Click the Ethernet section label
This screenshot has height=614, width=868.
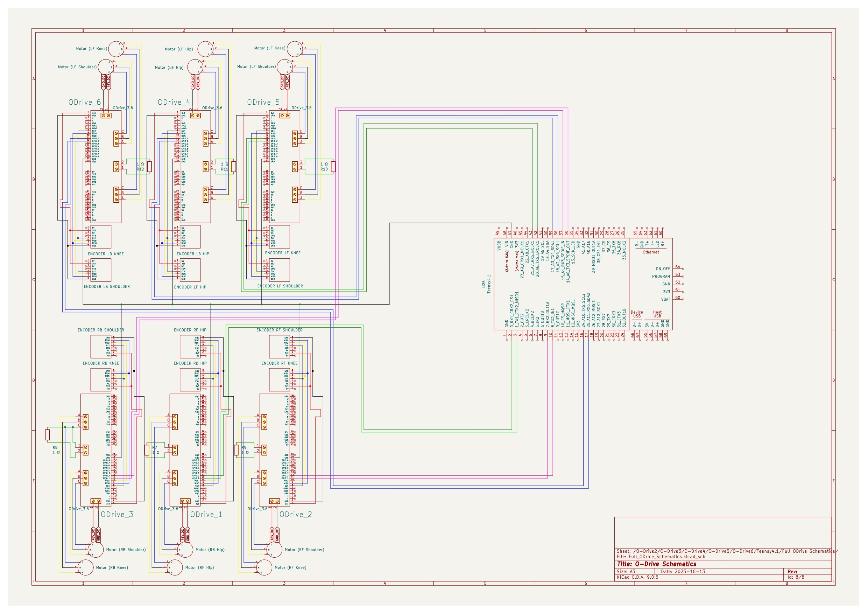click(x=651, y=252)
